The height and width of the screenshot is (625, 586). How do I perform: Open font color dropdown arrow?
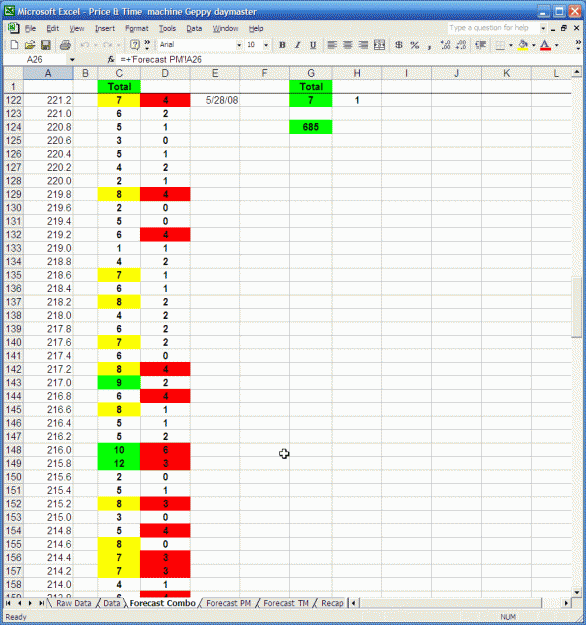pos(557,45)
